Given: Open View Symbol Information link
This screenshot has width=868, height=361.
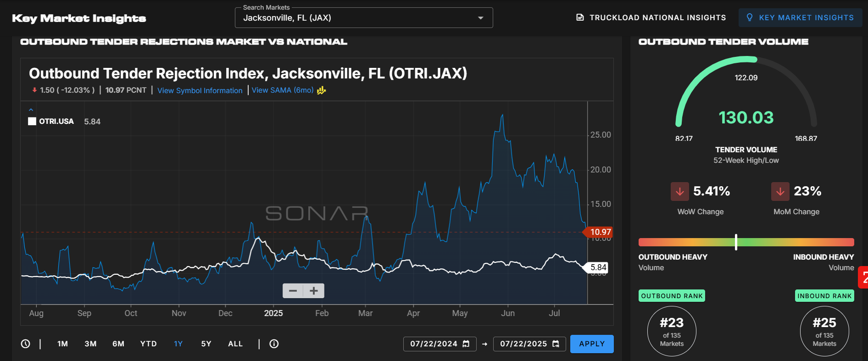Looking at the screenshot, I should 200,90.
